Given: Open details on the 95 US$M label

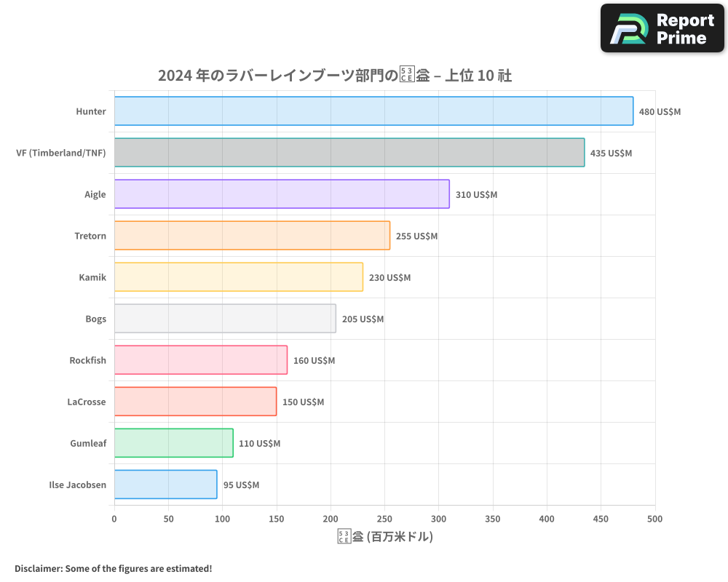Looking at the screenshot, I should [241, 485].
